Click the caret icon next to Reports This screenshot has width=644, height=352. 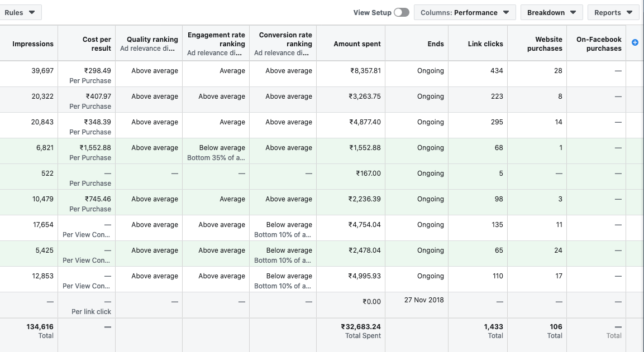pos(630,12)
